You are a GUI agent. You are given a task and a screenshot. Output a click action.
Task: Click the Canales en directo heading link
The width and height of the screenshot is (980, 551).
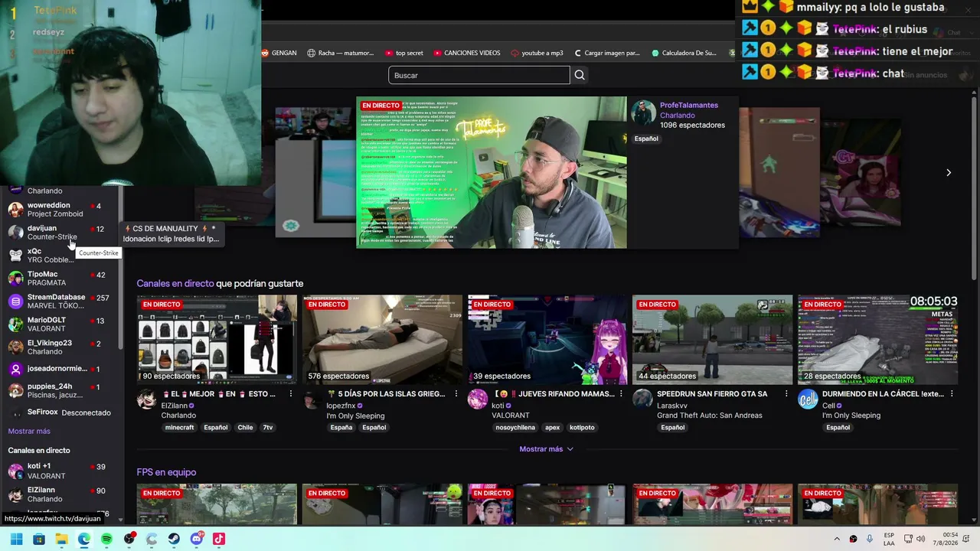pyautogui.click(x=175, y=284)
